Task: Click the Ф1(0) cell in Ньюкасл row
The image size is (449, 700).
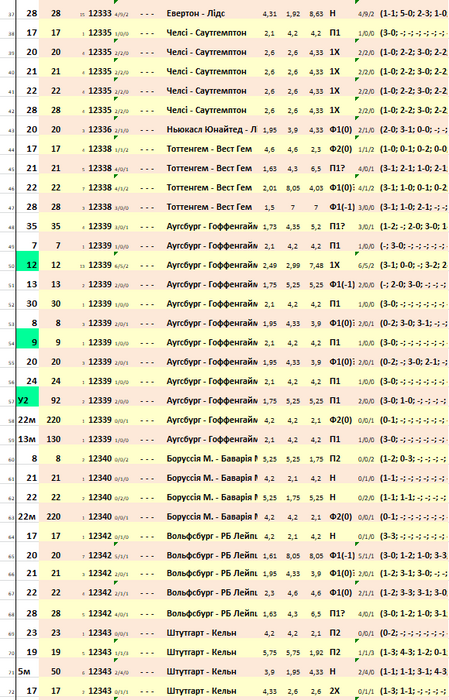Action: click(341, 129)
